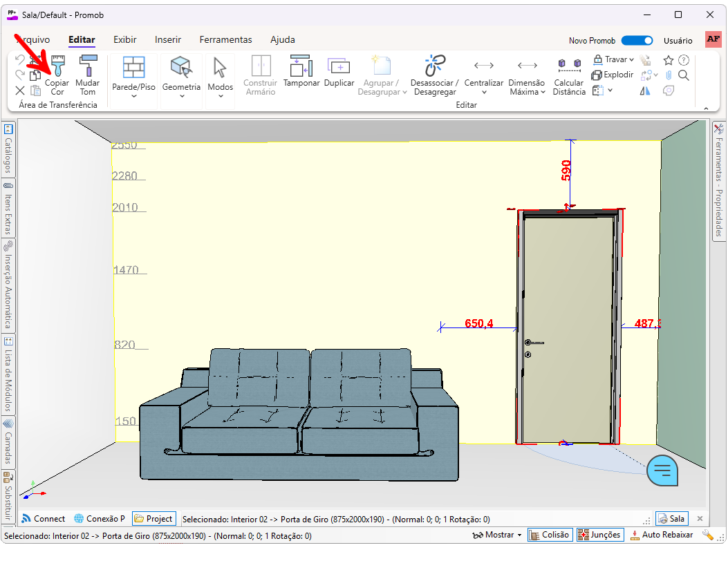Click the mirror/flip icon in the ribbon

[x=644, y=90]
